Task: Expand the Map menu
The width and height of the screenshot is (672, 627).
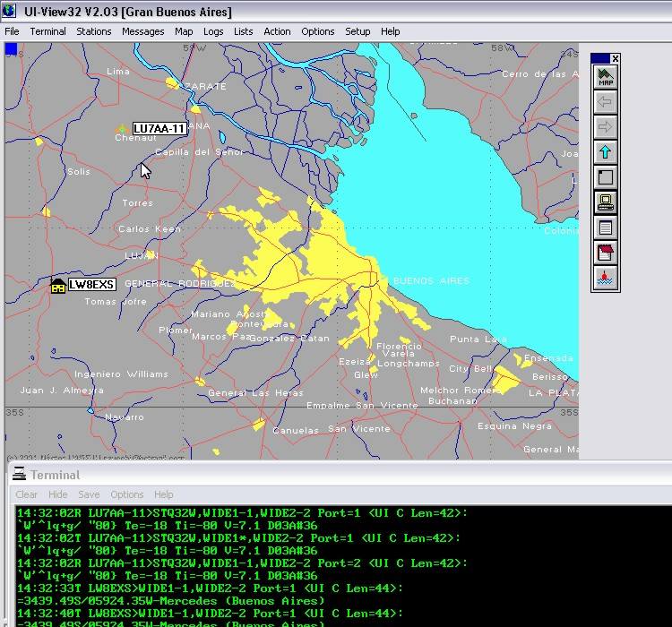Action: click(184, 31)
